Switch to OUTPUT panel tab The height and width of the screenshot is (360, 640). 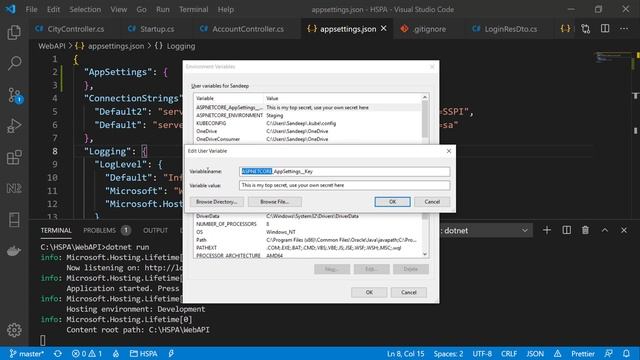(x=156, y=231)
